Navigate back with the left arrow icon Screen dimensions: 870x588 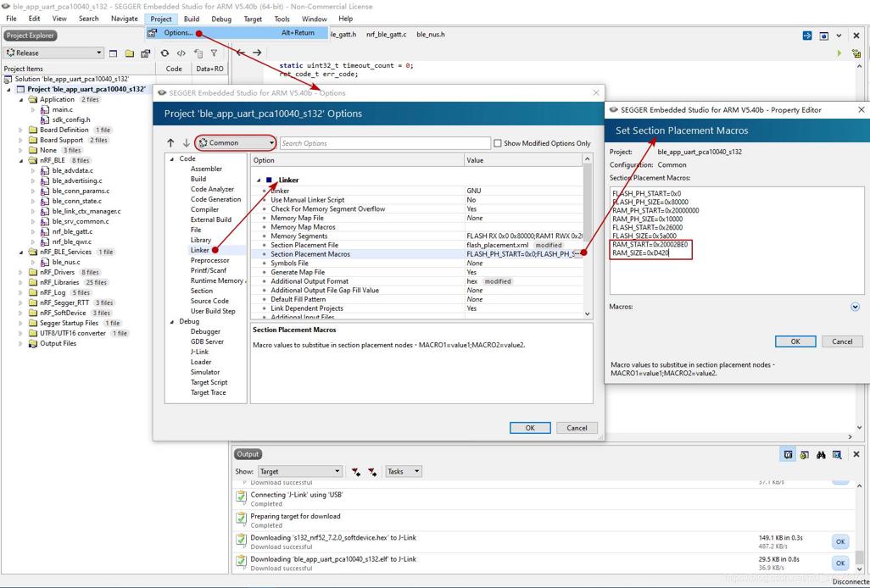(241, 53)
